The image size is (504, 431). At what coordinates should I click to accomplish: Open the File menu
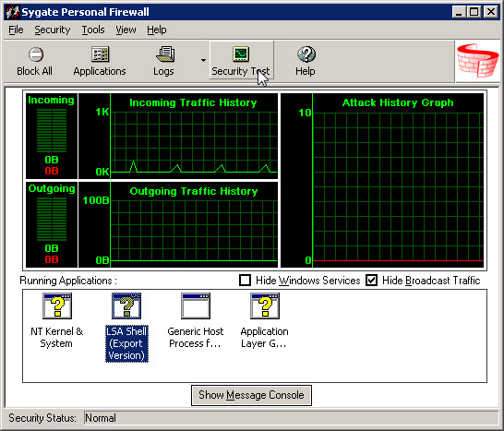(x=16, y=30)
